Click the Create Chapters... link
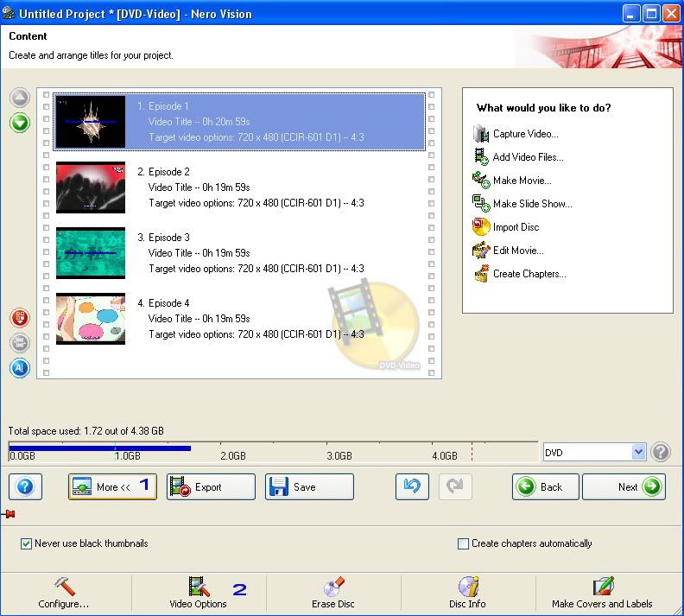684x616 pixels. click(529, 274)
